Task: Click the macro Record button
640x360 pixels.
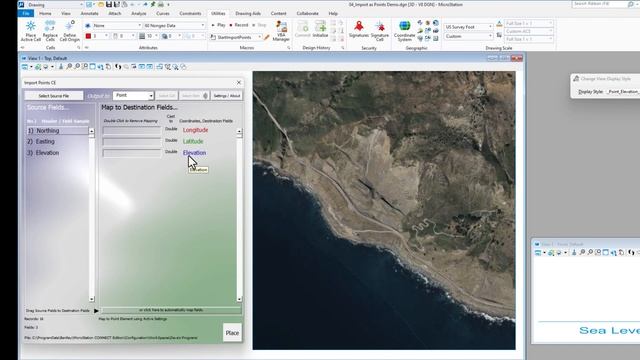Action: coord(239,25)
